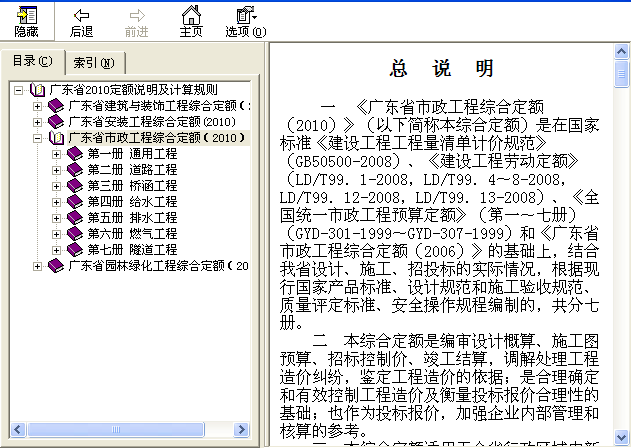Viewport: 631px width, 448px height.
Task: Expand 广东省安装工程综合定额 (2010) node
Action: coord(37,122)
